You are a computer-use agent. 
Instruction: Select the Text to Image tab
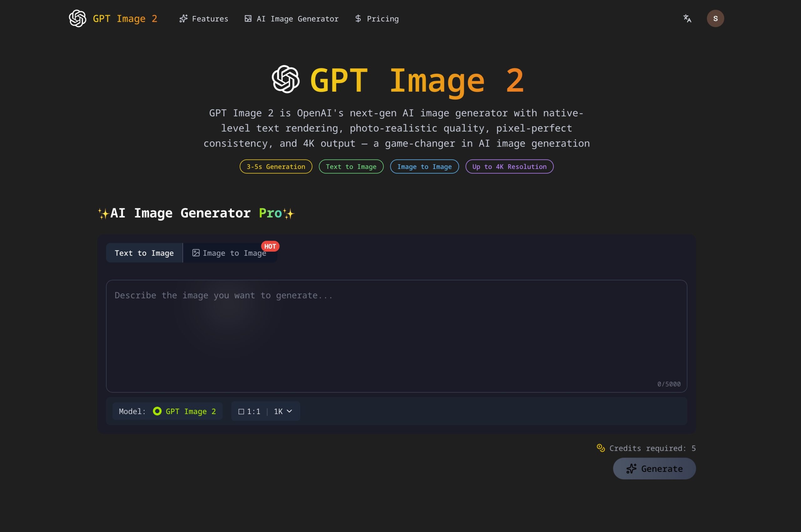(x=144, y=253)
